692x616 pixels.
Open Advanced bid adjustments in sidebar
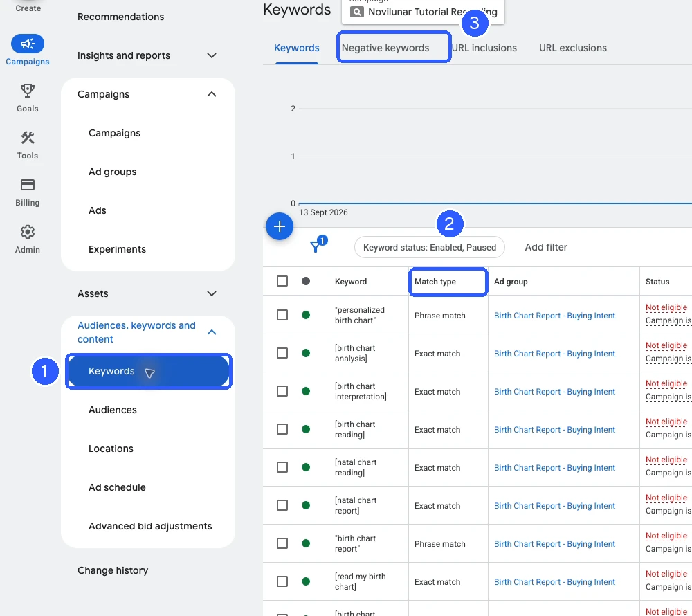pos(150,527)
